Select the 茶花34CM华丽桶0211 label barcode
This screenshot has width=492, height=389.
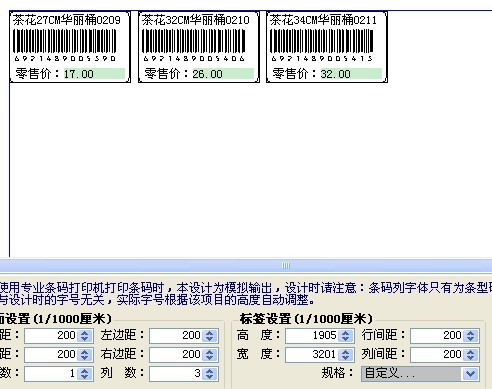point(322,41)
